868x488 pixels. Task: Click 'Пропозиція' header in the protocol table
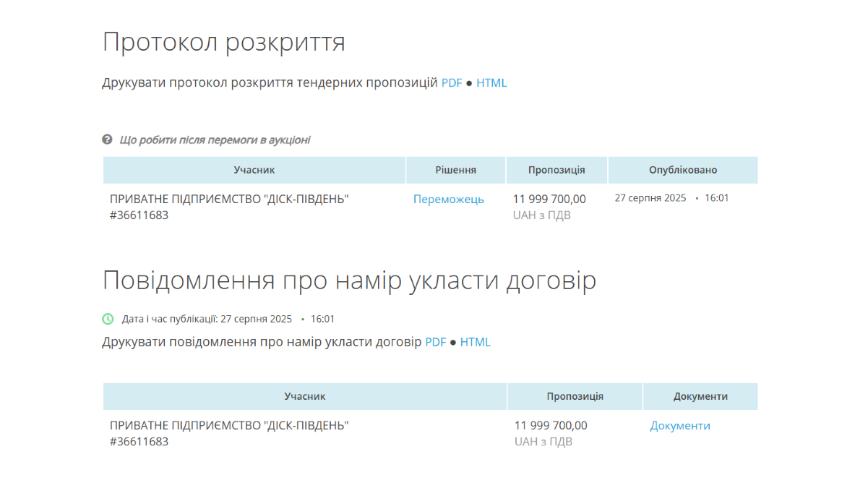coord(557,170)
